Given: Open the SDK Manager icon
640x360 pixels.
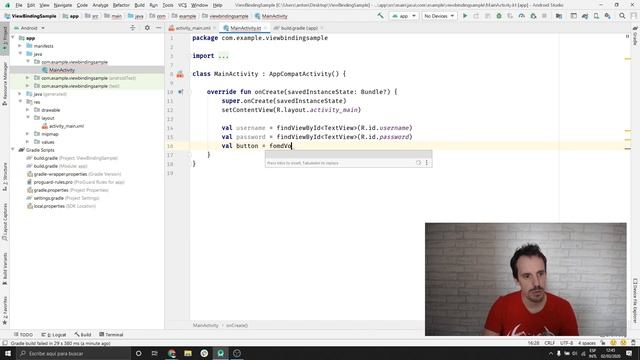Looking at the screenshot, I should click(x=608, y=16).
